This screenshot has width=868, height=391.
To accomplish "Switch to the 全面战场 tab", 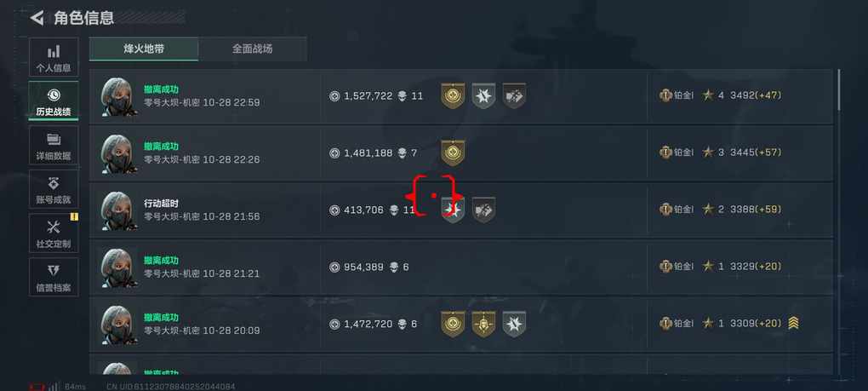I will tap(253, 49).
